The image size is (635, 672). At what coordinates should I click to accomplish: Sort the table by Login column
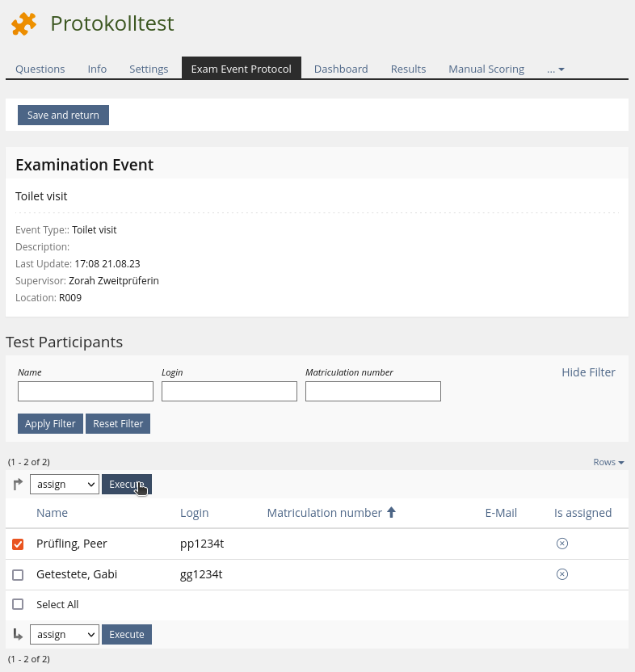pos(194,513)
